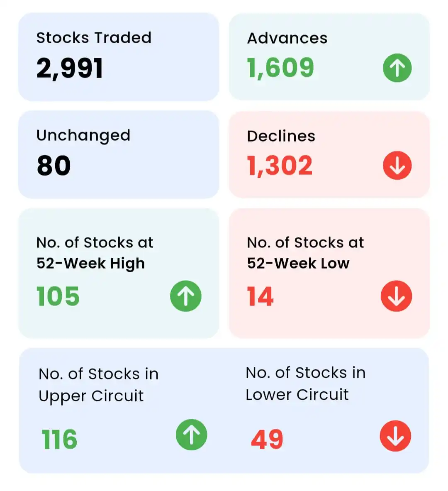
Task: Click the 80 unchanged count
Action: [x=54, y=166]
